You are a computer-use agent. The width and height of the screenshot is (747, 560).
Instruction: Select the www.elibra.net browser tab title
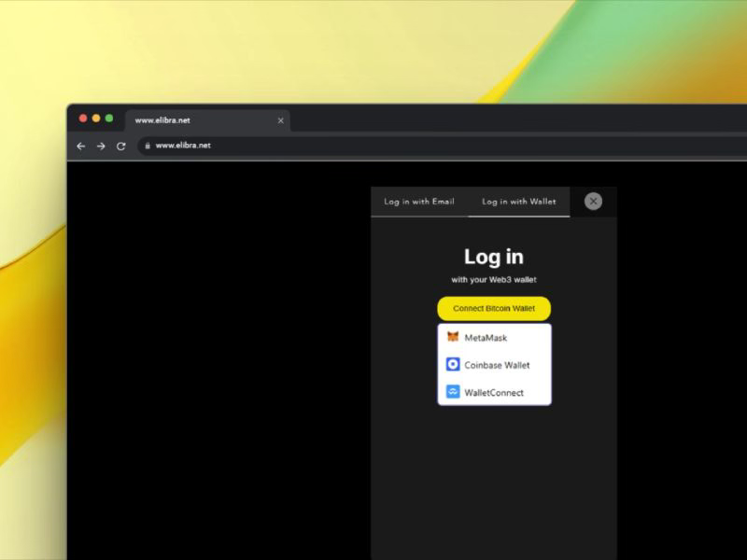(162, 120)
